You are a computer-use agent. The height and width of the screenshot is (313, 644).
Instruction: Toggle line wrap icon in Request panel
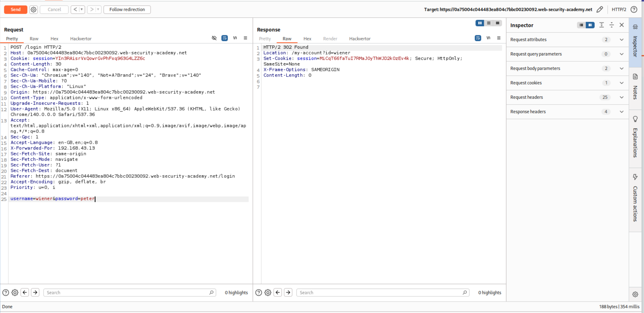point(225,38)
